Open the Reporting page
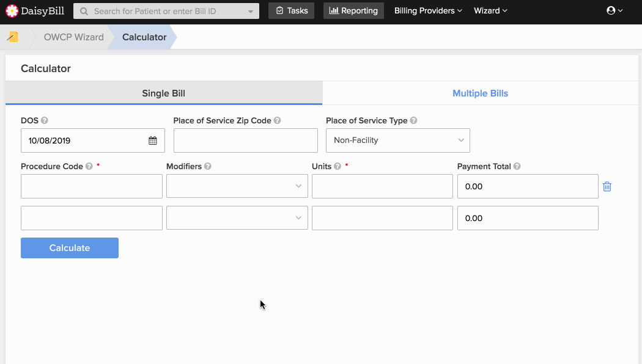 354,10
